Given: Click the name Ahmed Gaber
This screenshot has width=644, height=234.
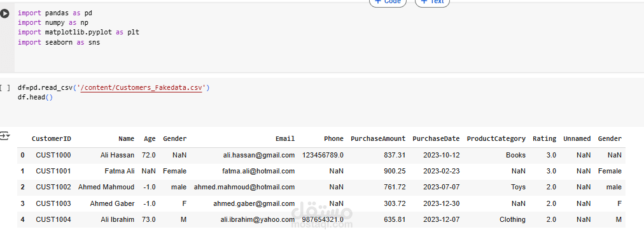Looking at the screenshot, I should point(112,203).
